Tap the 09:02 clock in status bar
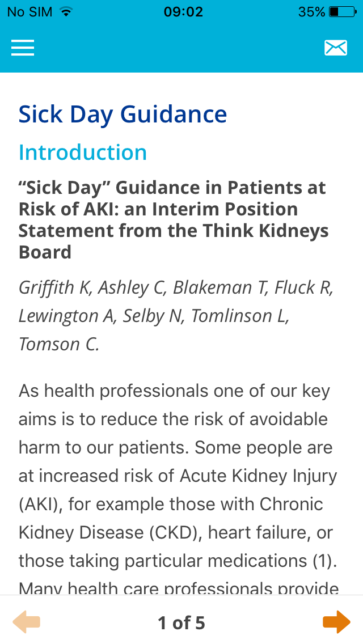 (183, 12)
